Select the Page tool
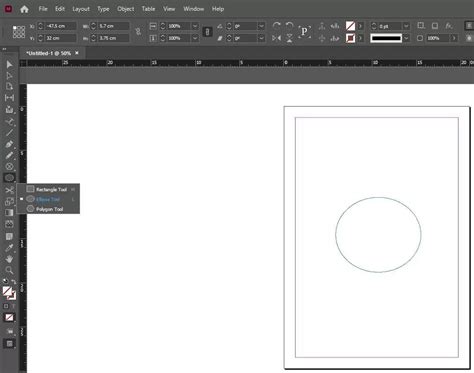 [9, 87]
